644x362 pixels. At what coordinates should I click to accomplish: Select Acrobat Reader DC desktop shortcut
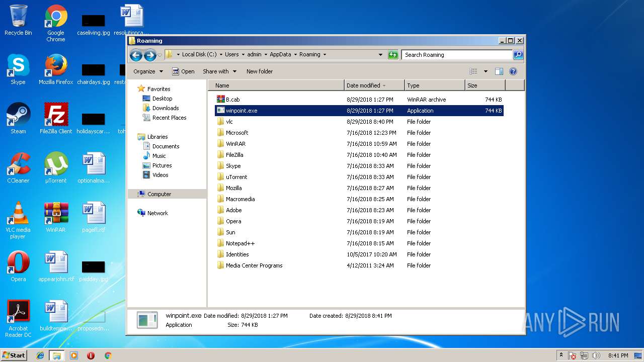tap(18, 319)
